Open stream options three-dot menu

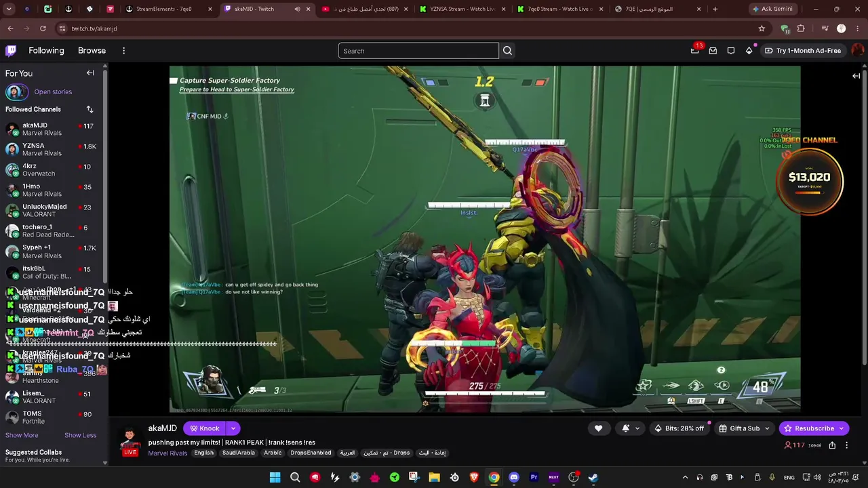[846, 445]
